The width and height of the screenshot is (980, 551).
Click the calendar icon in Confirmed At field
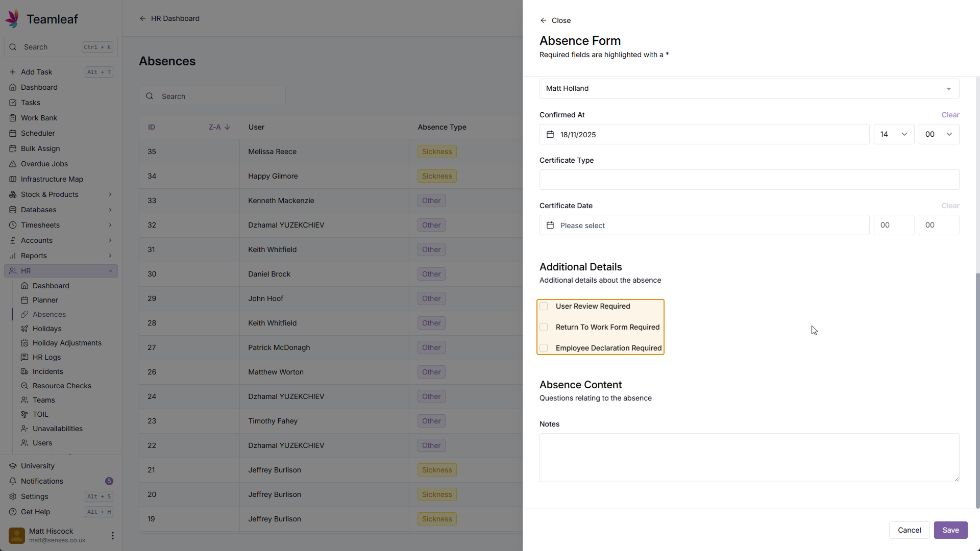pos(550,134)
